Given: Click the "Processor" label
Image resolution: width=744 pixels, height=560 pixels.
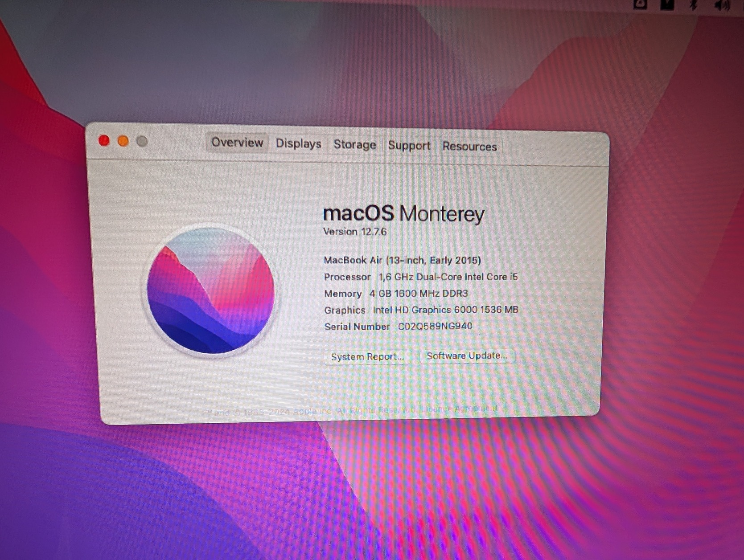Looking at the screenshot, I should point(347,277).
